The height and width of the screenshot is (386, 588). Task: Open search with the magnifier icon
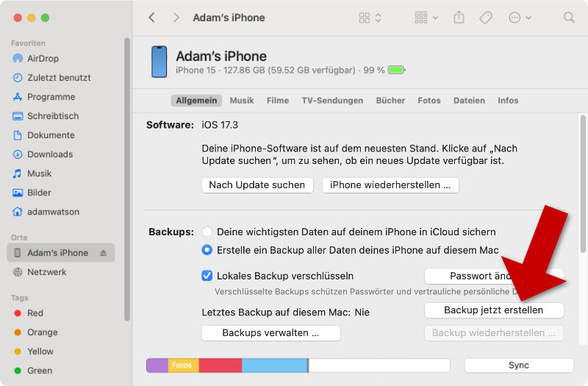(569, 18)
